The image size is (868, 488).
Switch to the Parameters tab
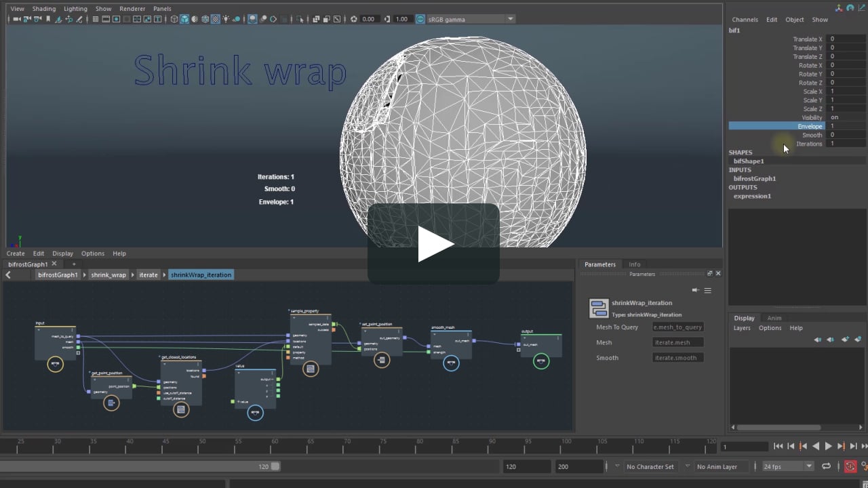point(600,264)
